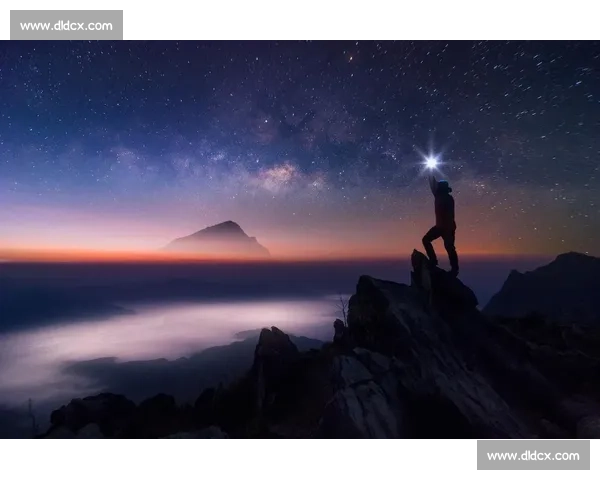Image resolution: width=600 pixels, height=480 pixels.
Task: Click the boulder beneath the person's feet
Action: 440,285
